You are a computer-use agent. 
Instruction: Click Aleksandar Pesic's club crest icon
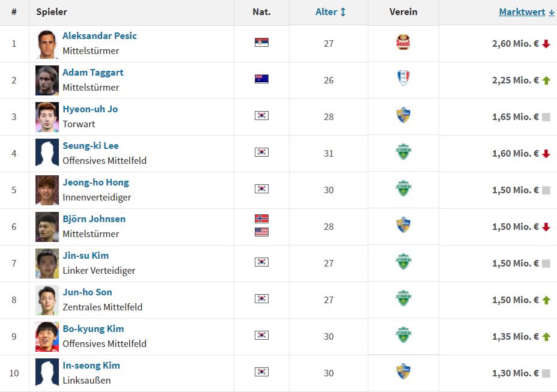pyautogui.click(x=403, y=43)
